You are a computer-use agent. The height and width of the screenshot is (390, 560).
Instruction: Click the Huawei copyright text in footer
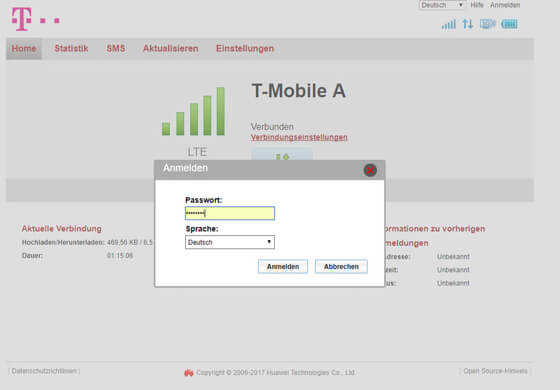point(276,372)
